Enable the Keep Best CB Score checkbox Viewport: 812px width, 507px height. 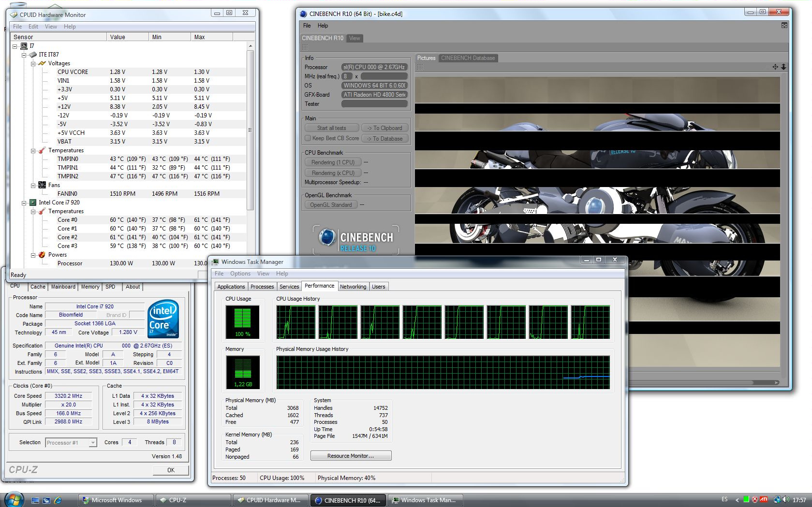tap(308, 138)
